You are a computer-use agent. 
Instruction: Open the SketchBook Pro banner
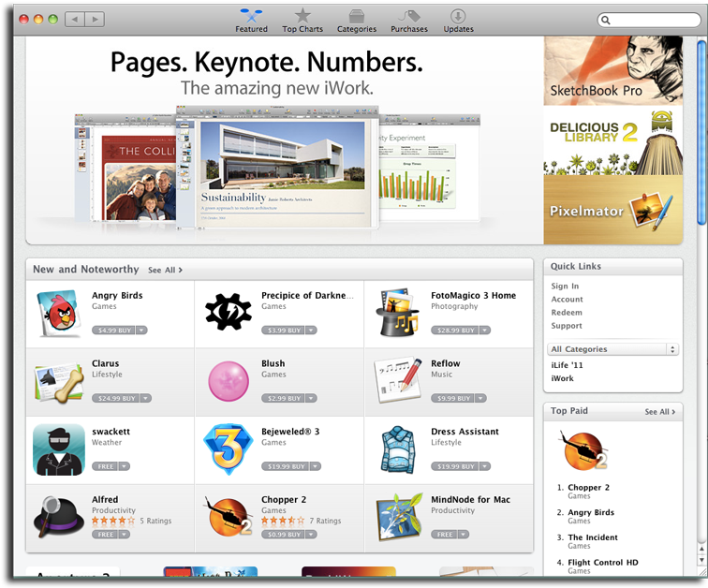[x=613, y=71]
